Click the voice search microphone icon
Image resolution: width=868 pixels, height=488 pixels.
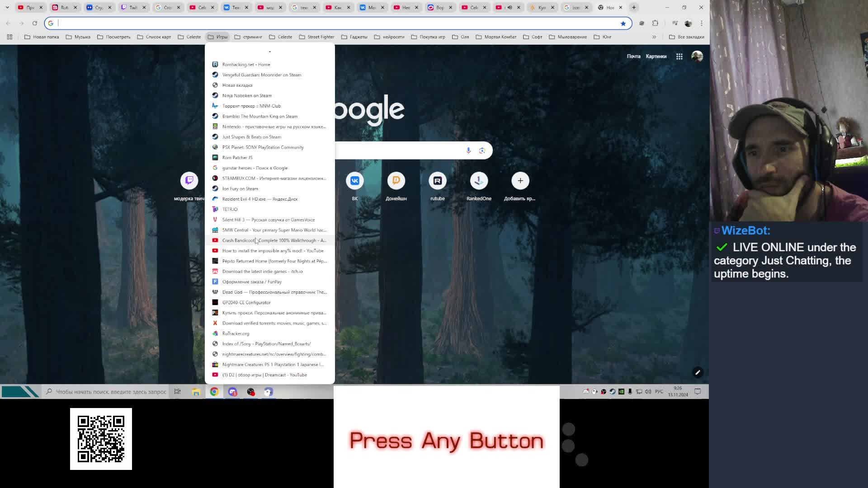pyautogui.click(x=468, y=150)
